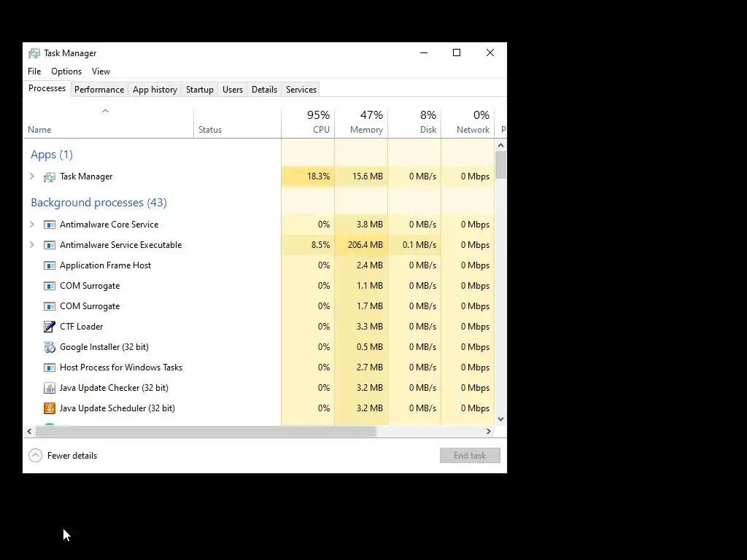This screenshot has height=560, width=747.
Task: Select the Apps (1) group heading
Action: (52, 155)
